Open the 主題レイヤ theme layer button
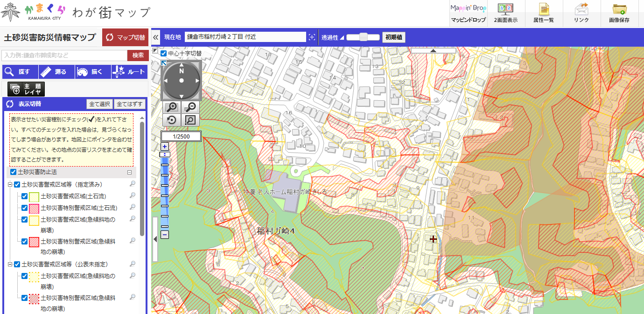The height and width of the screenshot is (314, 644). coord(26,89)
